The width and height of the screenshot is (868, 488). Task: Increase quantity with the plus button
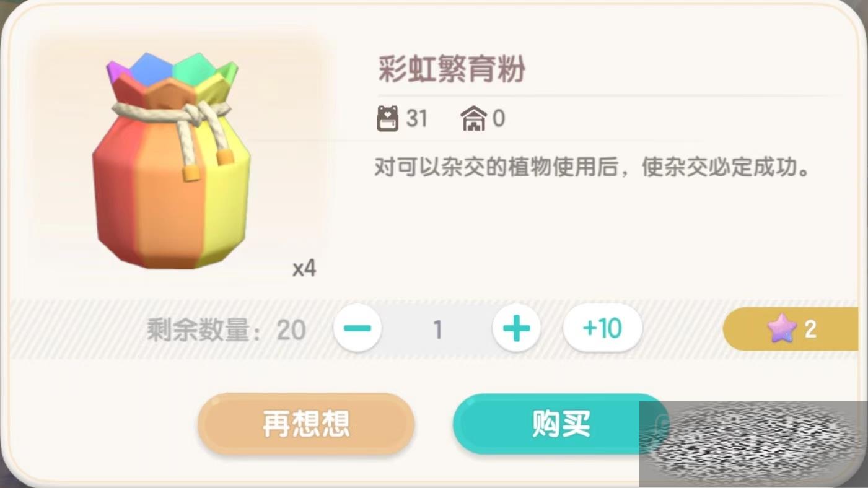tap(517, 328)
